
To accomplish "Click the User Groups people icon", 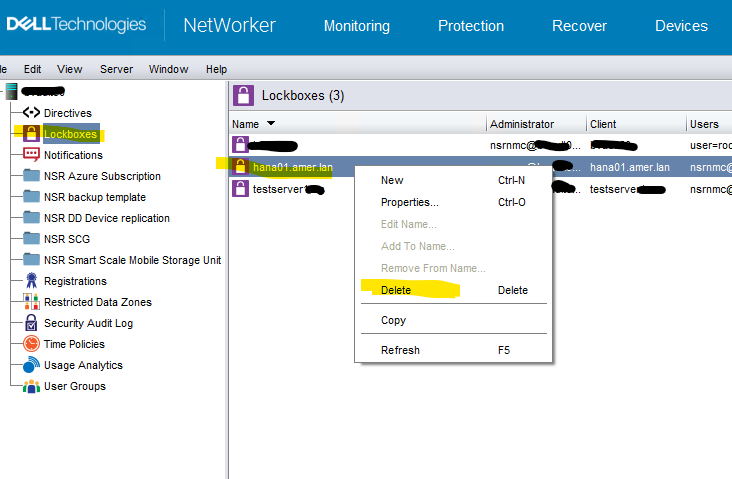I will point(31,386).
